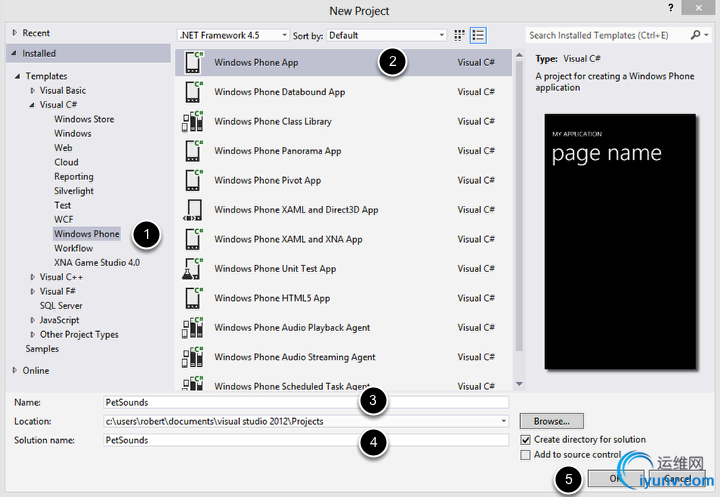Switch to small icons view

click(459, 35)
